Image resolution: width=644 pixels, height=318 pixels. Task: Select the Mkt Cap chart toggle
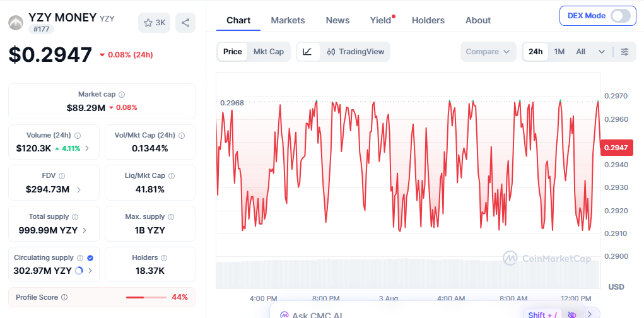point(269,52)
